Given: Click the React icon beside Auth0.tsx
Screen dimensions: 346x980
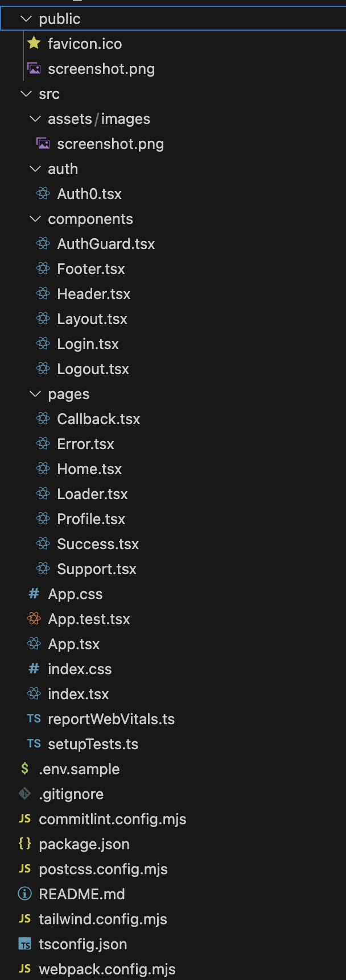Looking at the screenshot, I should coord(43,193).
